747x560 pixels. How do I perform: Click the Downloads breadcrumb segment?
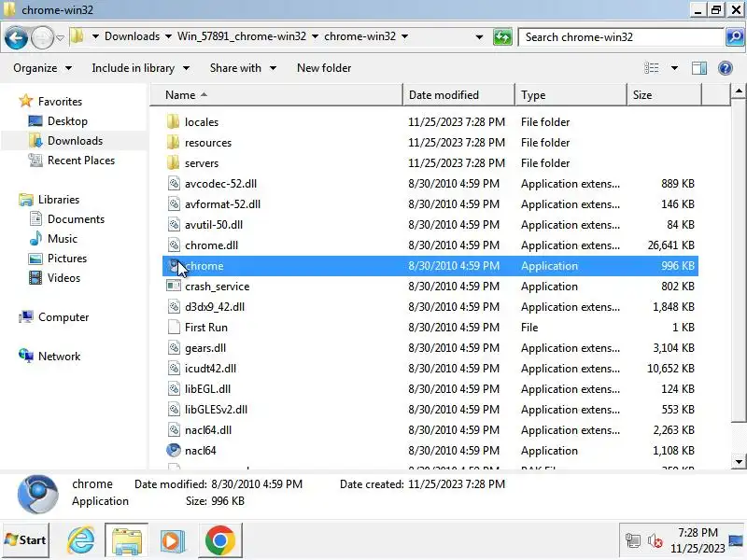coord(132,36)
